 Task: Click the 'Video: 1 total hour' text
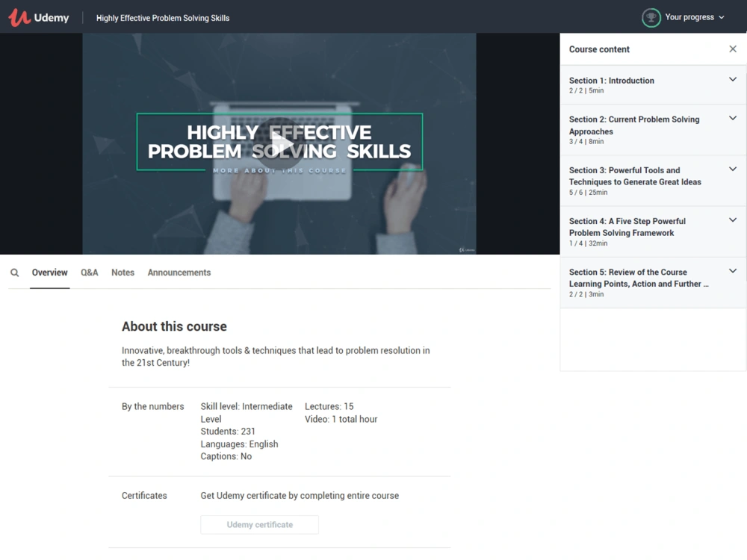pos(341,419)
